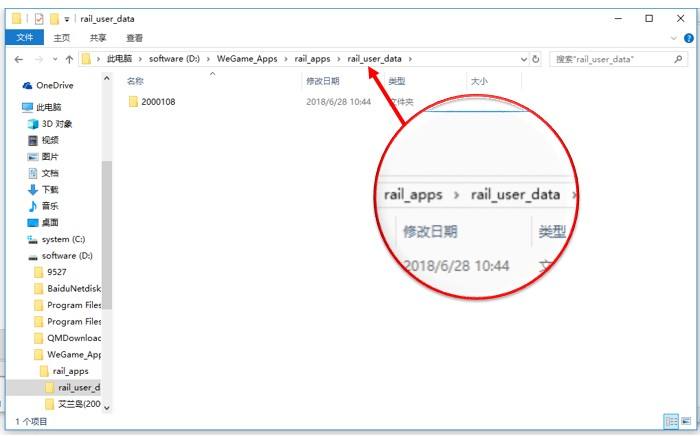Open BaiduNetdisk folder in tree
Image resolution: width=700 pixels, height=436 pixels.
coord(74,289)
